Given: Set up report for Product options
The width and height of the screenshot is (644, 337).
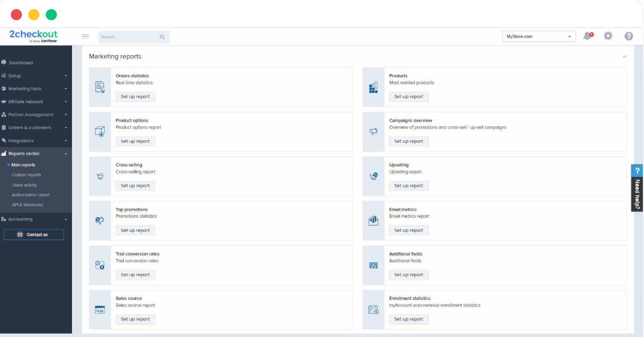Looking at the screenshot, I should [x=135, y=141].
